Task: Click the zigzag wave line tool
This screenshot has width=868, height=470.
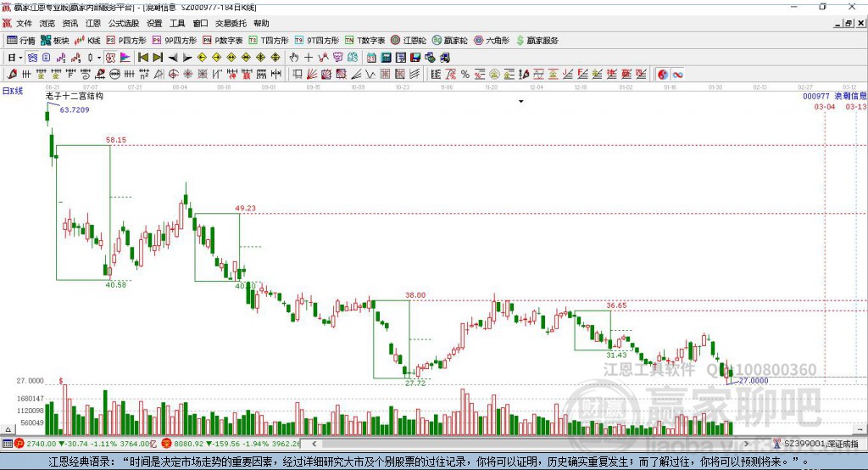Action: 371,75
